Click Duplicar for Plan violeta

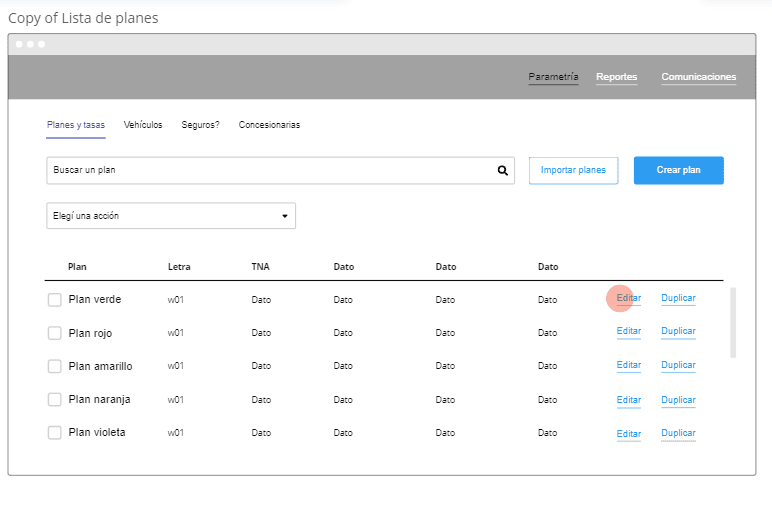pyautogui.click(x=678, y=433)
